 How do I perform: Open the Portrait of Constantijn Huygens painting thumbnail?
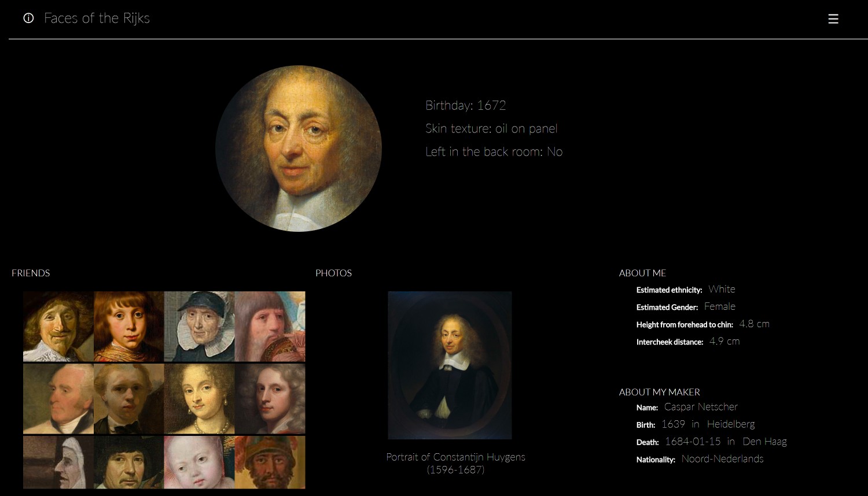[x=450, y=365]
